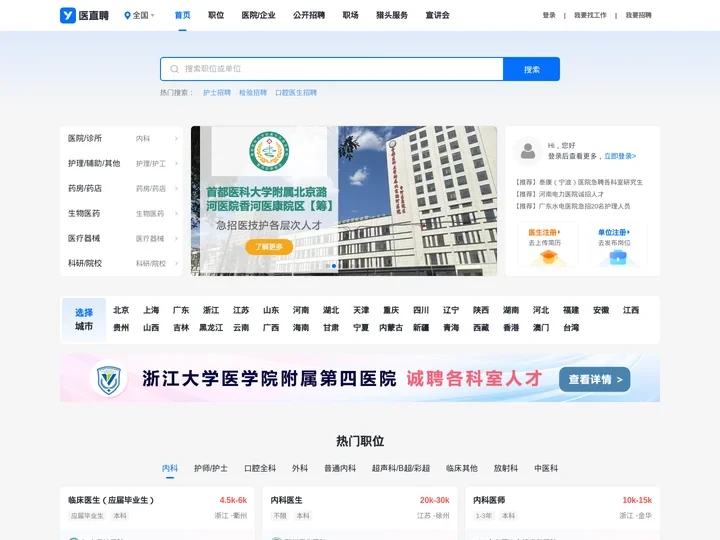The image size is (720, 540).
Task: Click the blue 搜索 button
Action: 532,69
